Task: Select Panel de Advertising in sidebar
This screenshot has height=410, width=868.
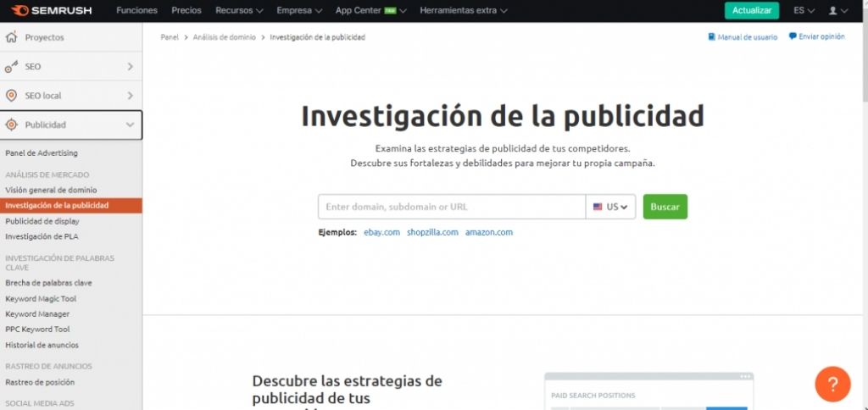Action: pos(42,153)
